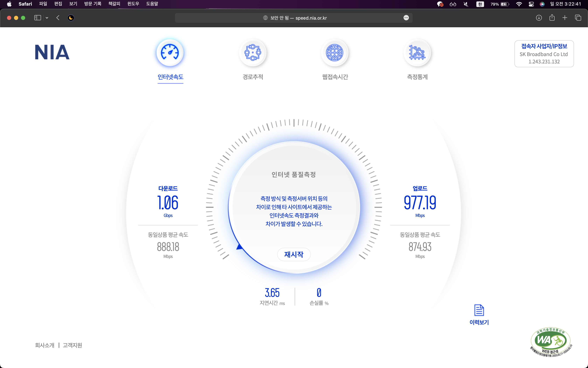Open the 책갈피 menu
Viewport: 588px width, 368px height.
coord(114,4)
